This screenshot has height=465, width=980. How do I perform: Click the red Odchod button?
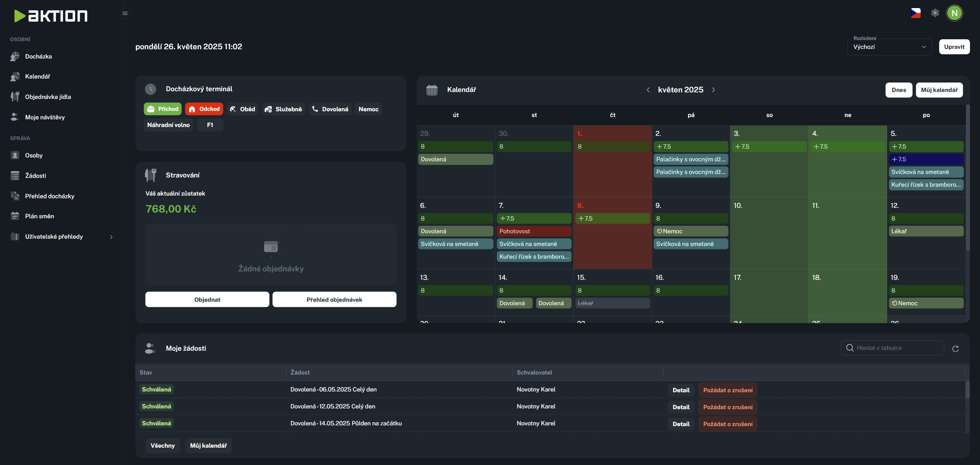204,109
